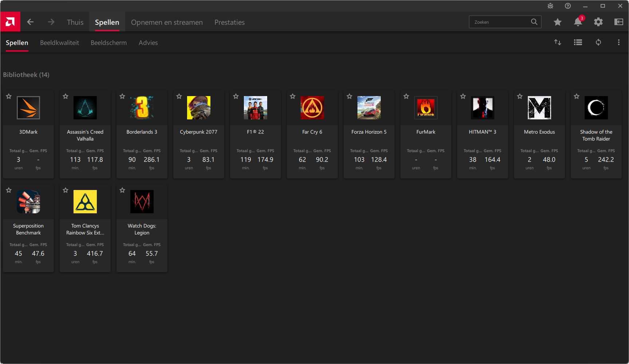Switch library to list view
The height and width of the screenshot is (364, 629).
tap(578, 42)
